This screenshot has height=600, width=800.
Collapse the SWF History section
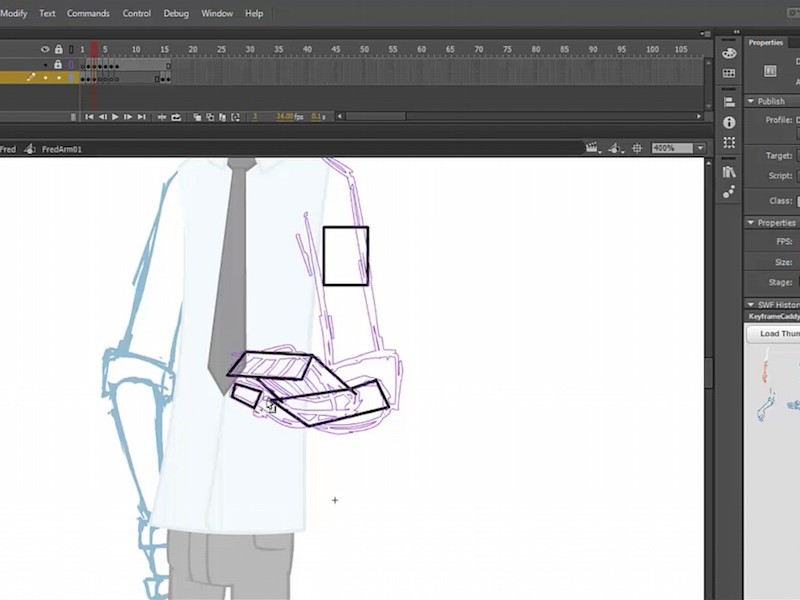(x=751, y=305)
